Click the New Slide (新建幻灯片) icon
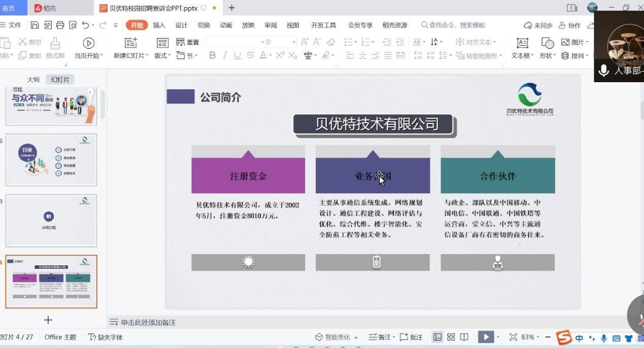This screenshot has width=644, height=348. point(131,43)
